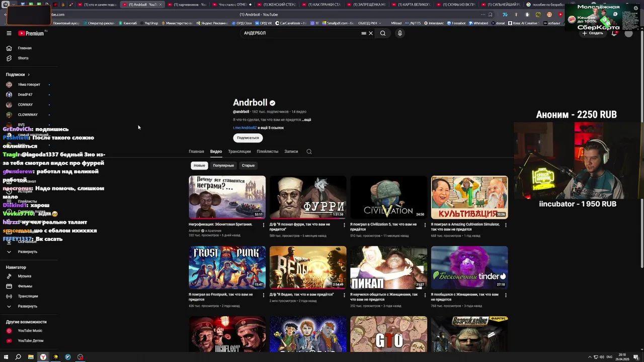
Task: Open Shorts in the sidebar
Action: coord(23,58)
